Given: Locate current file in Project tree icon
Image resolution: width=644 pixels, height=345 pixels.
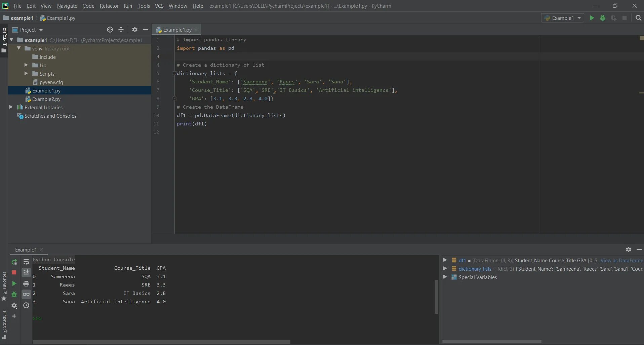Looking at the screenshot, I should coord(110,30).
